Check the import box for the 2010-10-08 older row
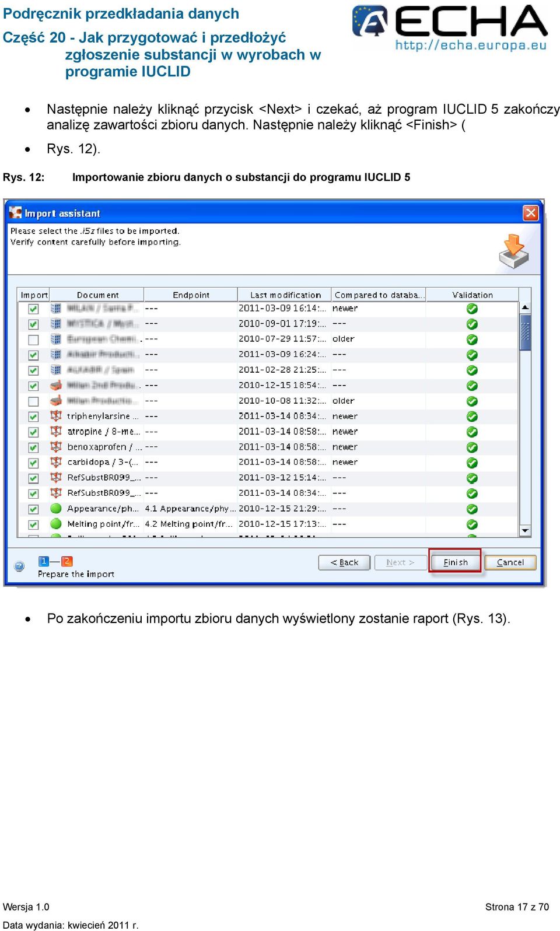The width and height of the screenshot is (560, 931). pos(33,401)
